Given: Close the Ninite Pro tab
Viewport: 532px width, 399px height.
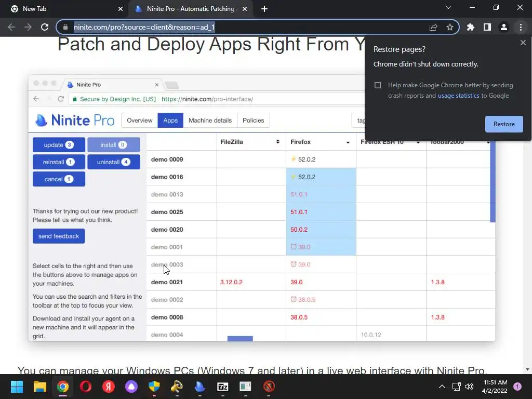Looking at the screenshot, I should click(245, 9).
